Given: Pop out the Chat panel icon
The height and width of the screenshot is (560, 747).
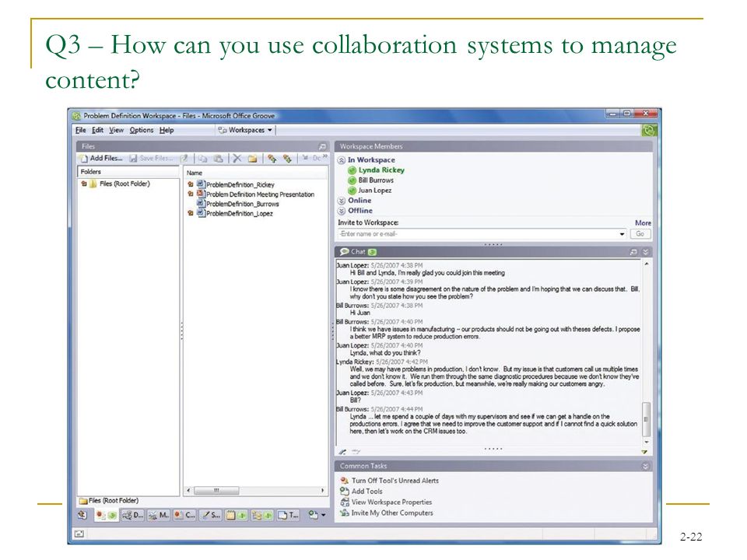Looking at the screenshot, I should point(633,252).
